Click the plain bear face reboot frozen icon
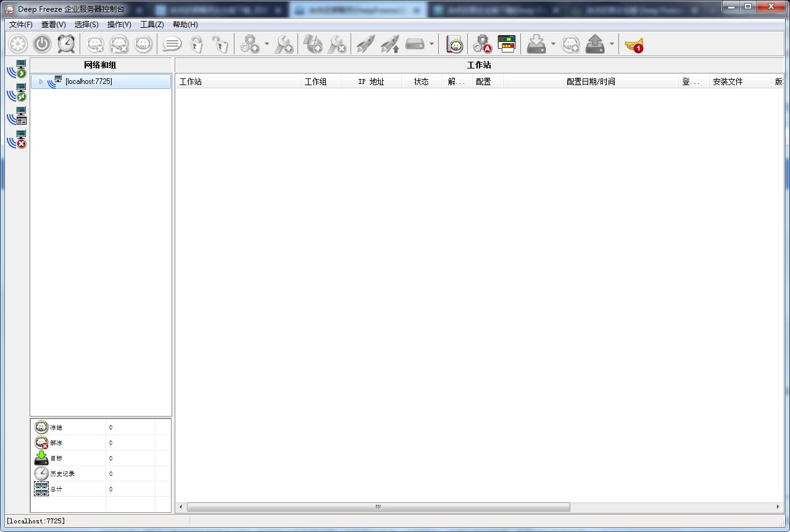 [143, 44]
